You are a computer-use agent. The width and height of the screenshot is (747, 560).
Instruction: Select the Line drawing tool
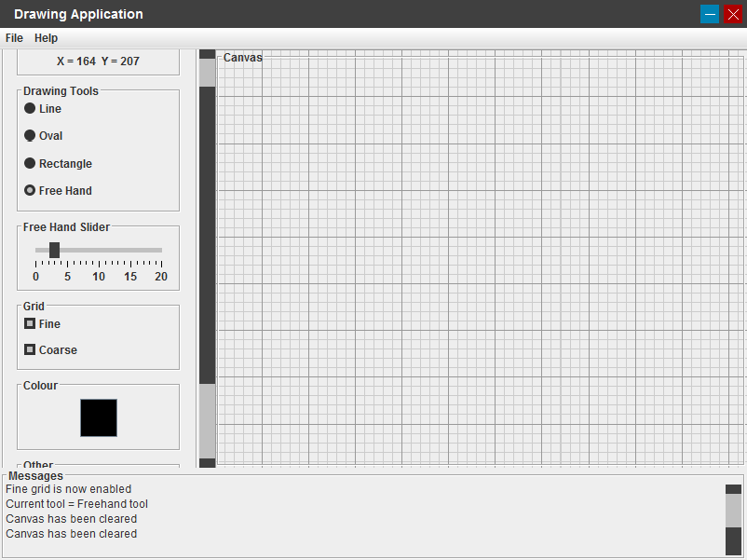[43, 109]
